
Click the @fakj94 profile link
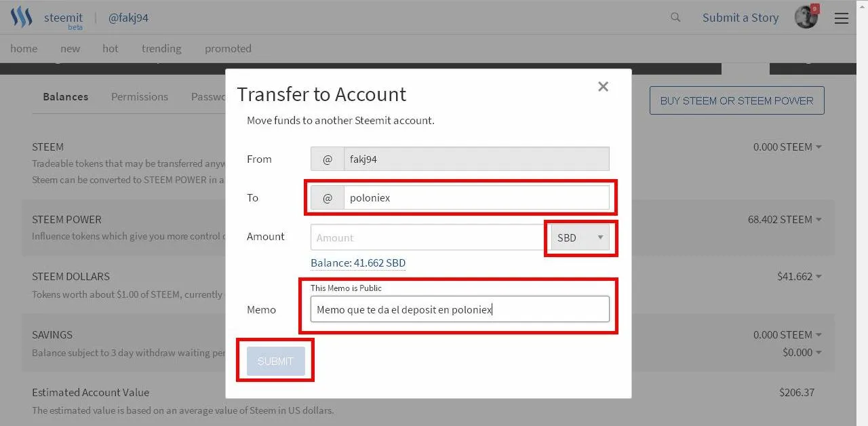tap(128, 18)
